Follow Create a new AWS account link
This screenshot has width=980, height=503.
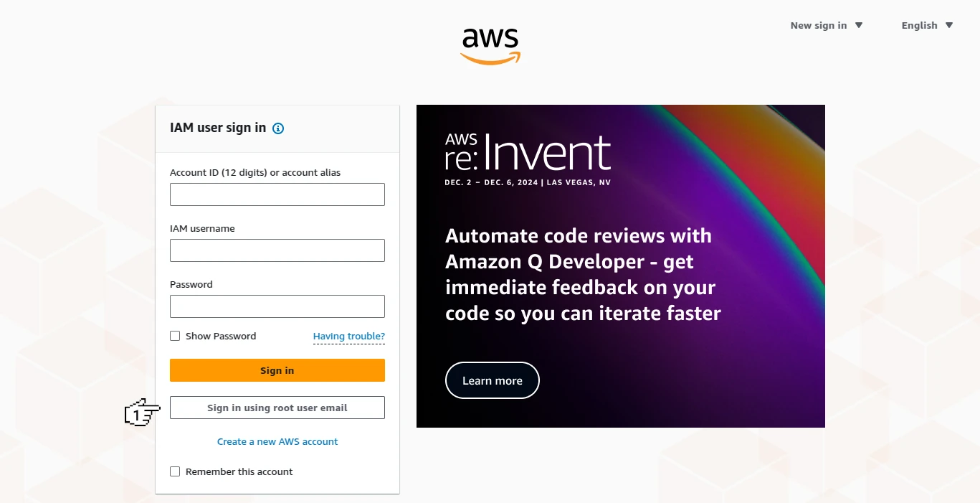[277, 441]
